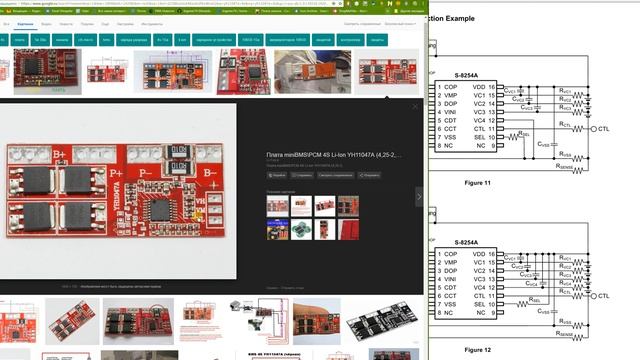This screenshot has width=640, height=360.
Task: Click 'Figure 12' caption in datasheet window
Action: (478, 350)
